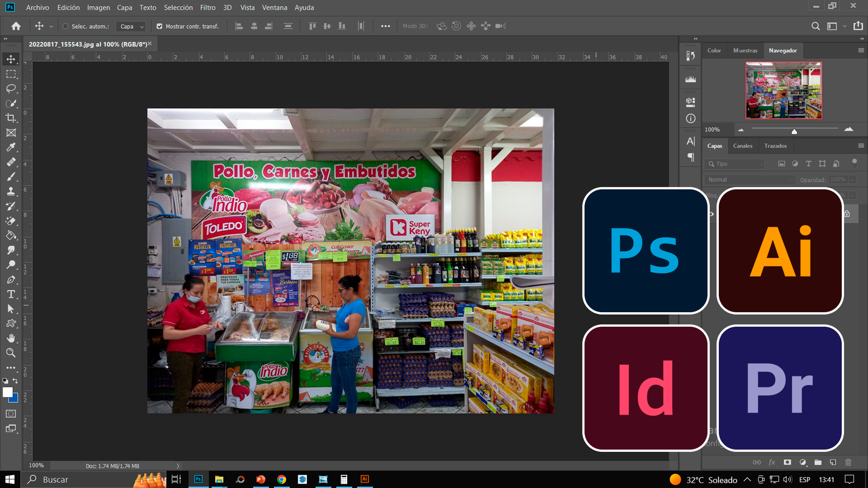
Task: Go to the Home screen button
Action: pyautogui.click(x=16, y=26)
